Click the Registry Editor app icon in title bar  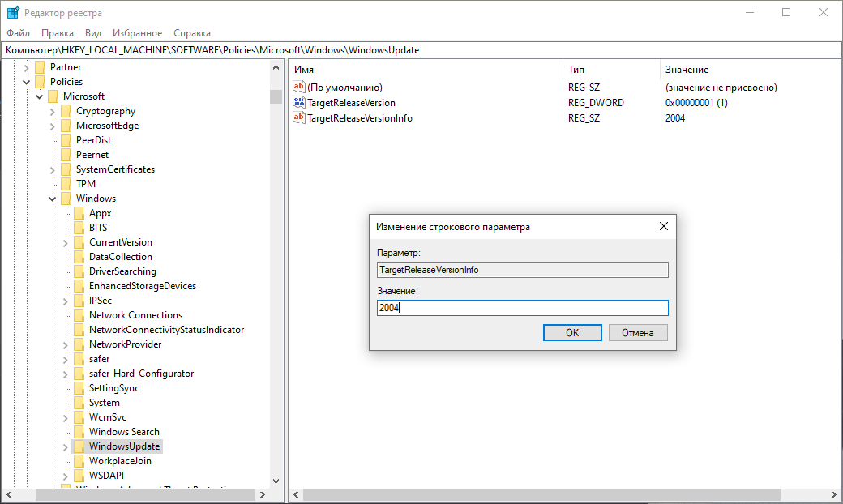click(13, 12)
